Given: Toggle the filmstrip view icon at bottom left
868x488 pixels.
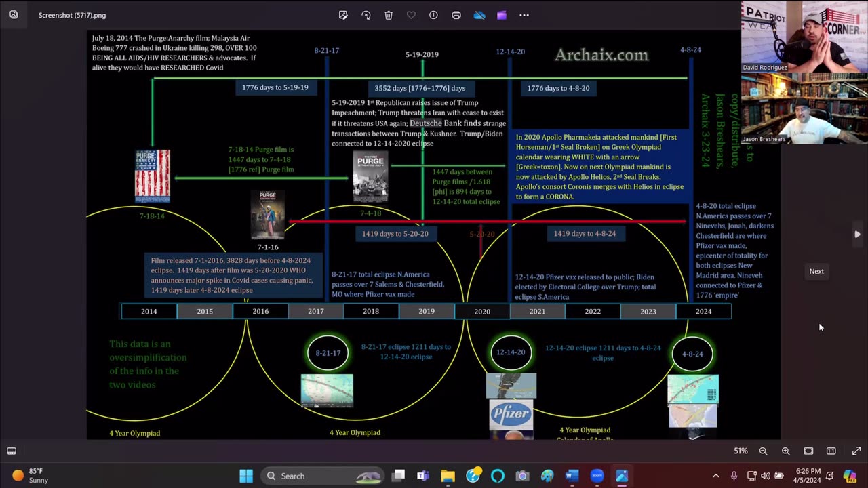Looking at the screenshot, I should [12, 451].
